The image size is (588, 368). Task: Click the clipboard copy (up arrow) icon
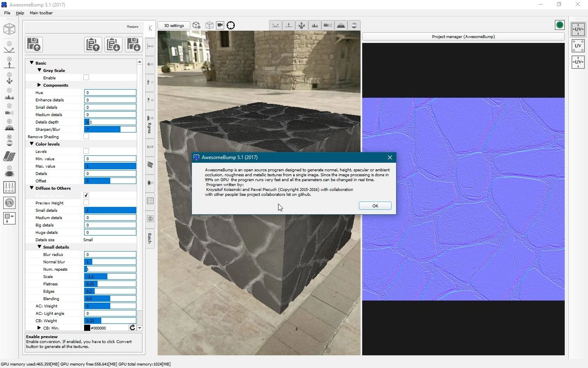point(93,45)
